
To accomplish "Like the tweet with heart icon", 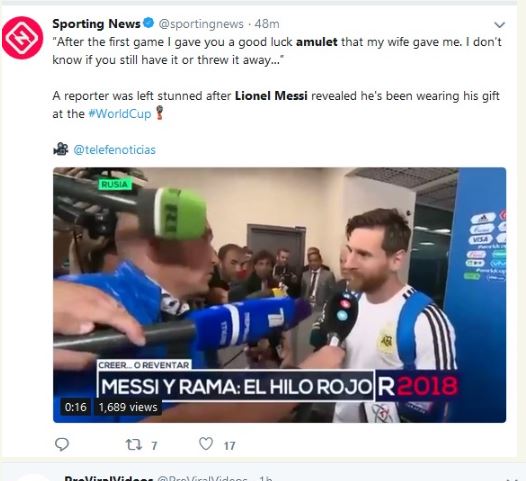I will click(x=206, y=444).
